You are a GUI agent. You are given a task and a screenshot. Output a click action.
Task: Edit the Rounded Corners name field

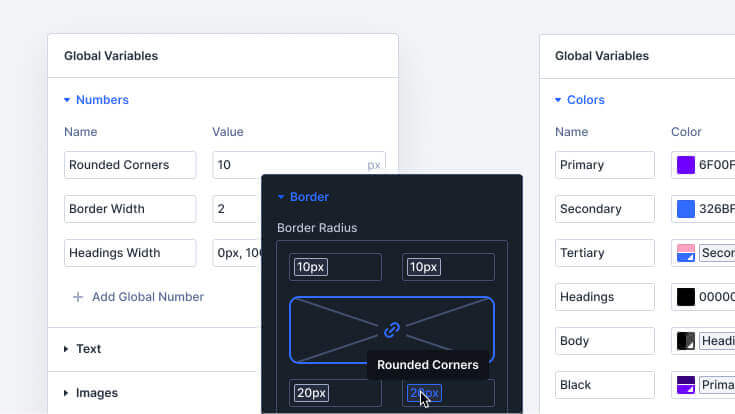pos(130,165)
